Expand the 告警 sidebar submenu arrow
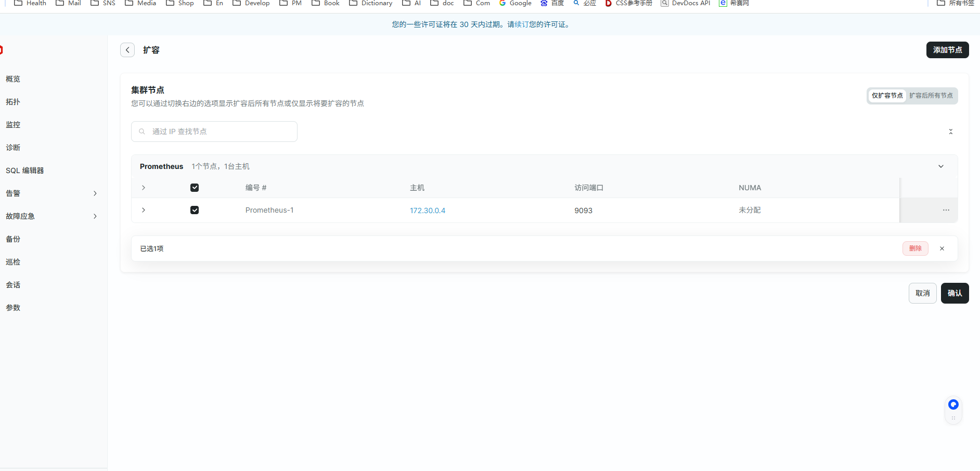The height and width of the screenshot is (471, 980). point(95,193)
